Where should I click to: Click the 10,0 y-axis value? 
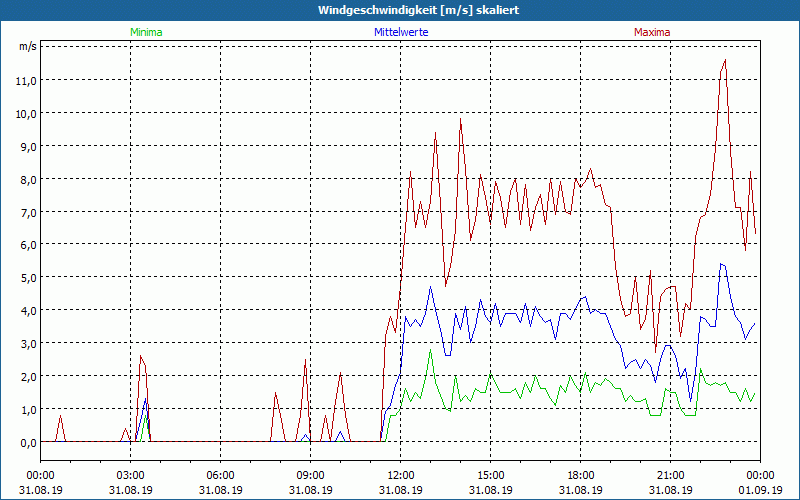point(27,113)
